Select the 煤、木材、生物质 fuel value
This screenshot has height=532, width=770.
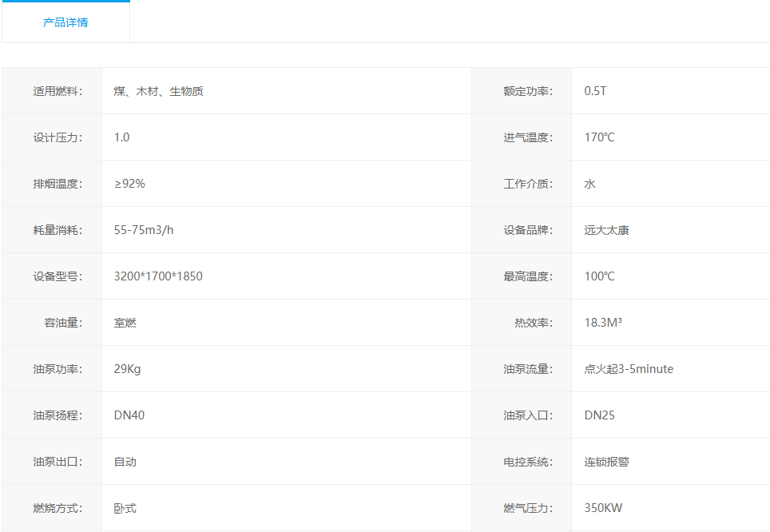tap(158, 91)
